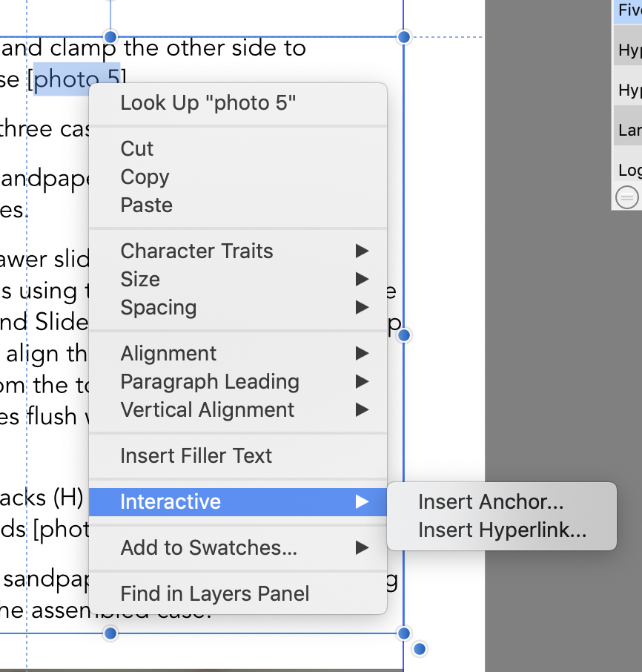Click the highlighted Interactive menu item
642x672 pixels.
(x=238, y=502)
